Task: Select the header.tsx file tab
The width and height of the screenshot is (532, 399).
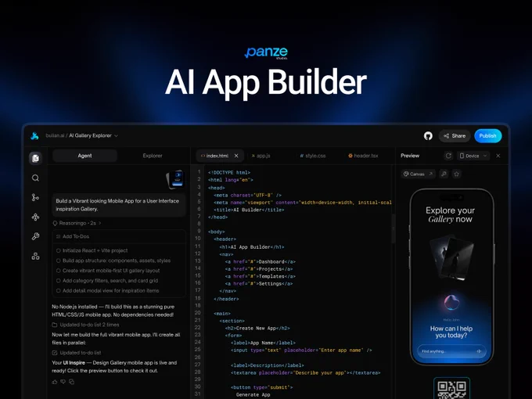Action: point(363,156)
